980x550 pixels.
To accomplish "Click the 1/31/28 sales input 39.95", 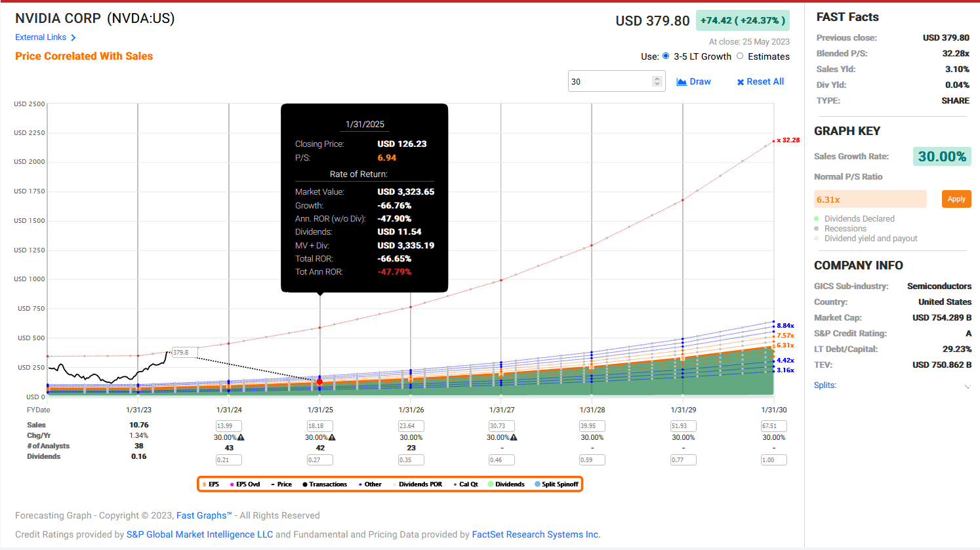I will tap(592, 425).
